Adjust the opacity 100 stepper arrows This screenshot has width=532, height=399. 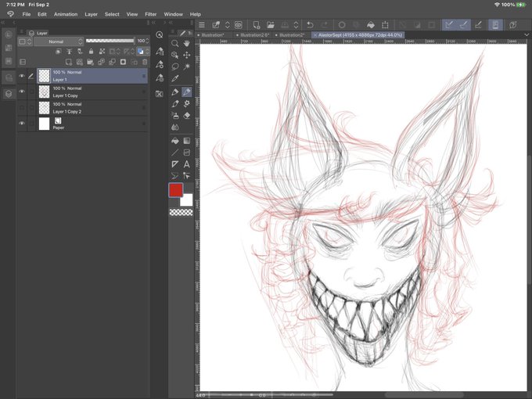(147, 41)
